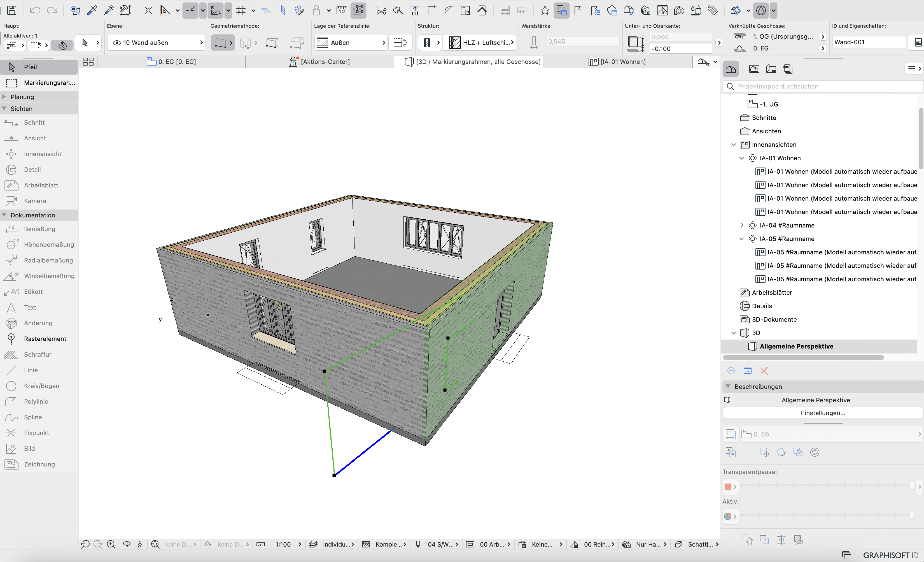
Task: Collapse the Innenansichten tree node
Action: pyautogui.click(x=734, y=145)
